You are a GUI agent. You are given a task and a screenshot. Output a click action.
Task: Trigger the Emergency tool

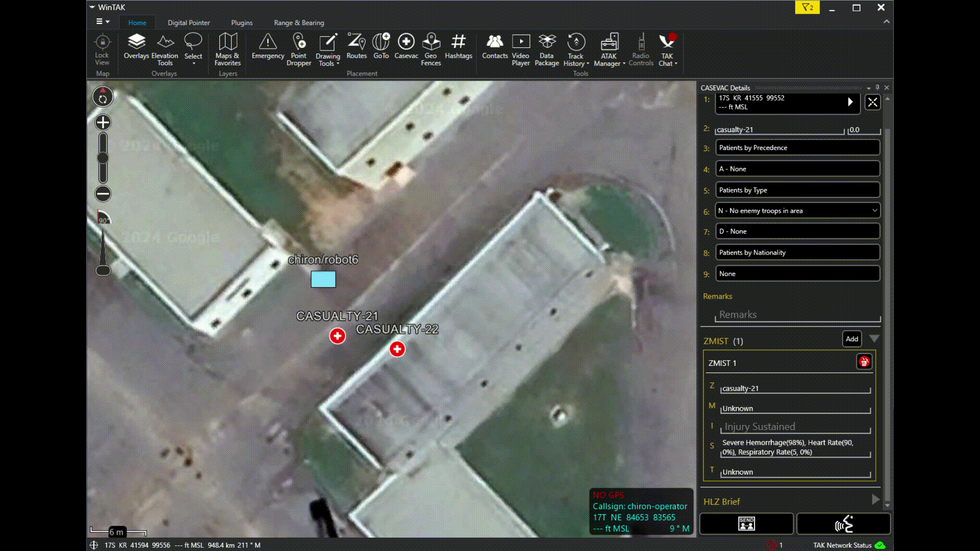pyautogui.click(x=267, y=46)
